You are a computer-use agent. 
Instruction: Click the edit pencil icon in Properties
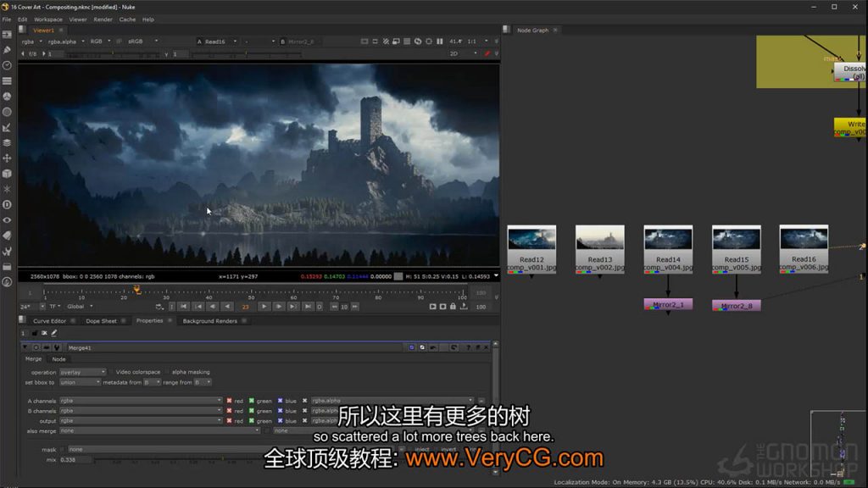[54, 333]
